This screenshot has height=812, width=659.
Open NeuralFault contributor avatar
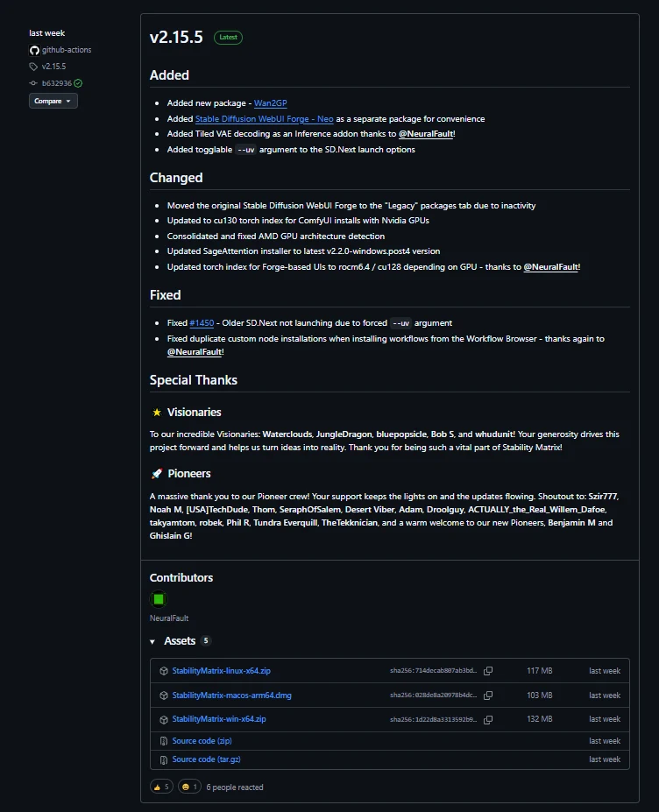tap(159, 599)
